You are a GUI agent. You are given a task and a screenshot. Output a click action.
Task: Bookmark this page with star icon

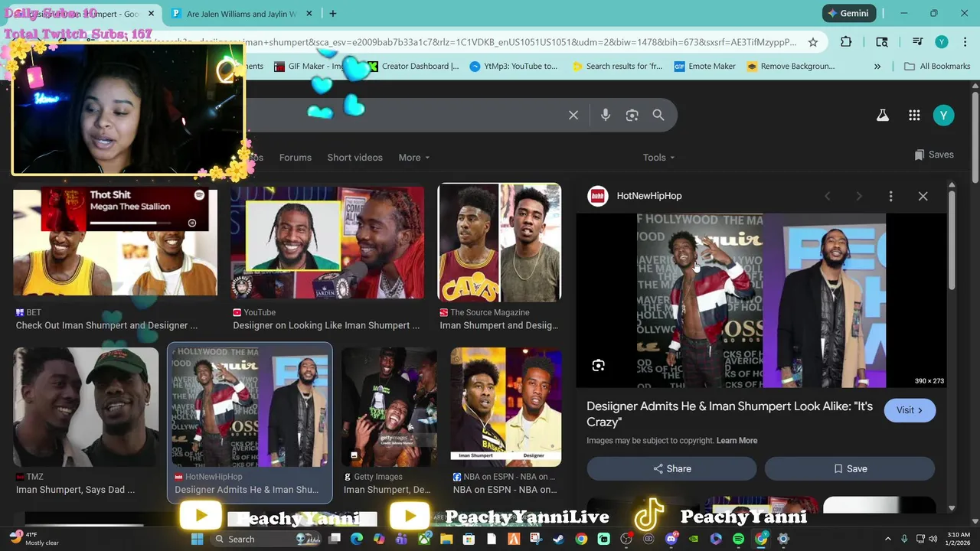(x=813, y=42)
